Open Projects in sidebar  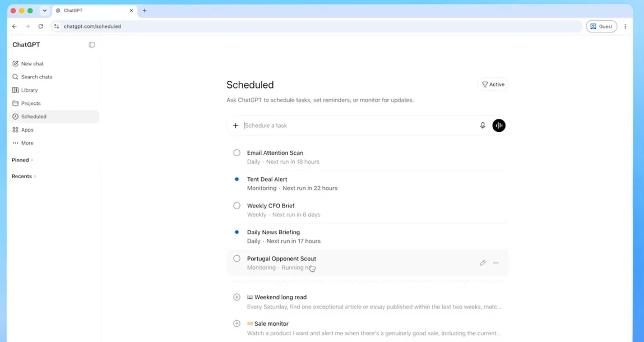point(54,103)
